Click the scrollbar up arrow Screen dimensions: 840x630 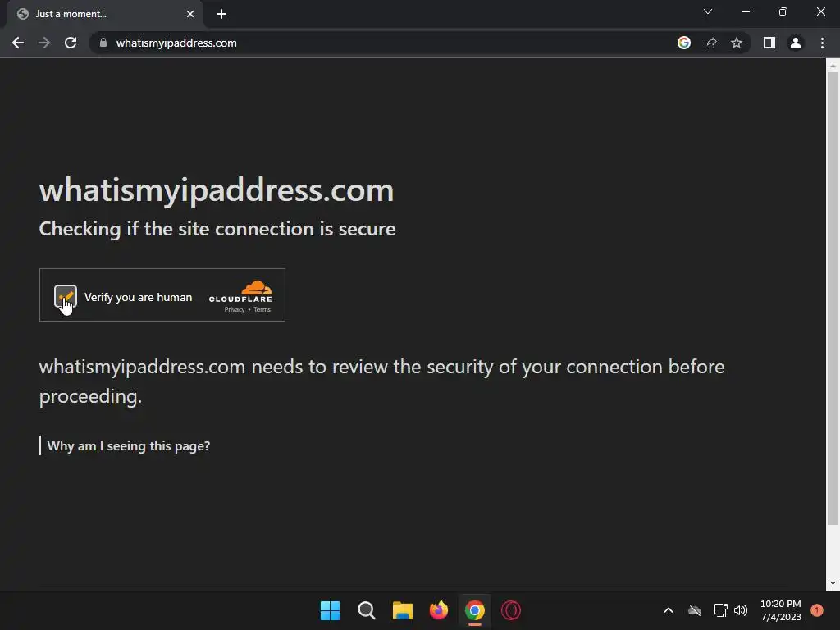833,66
